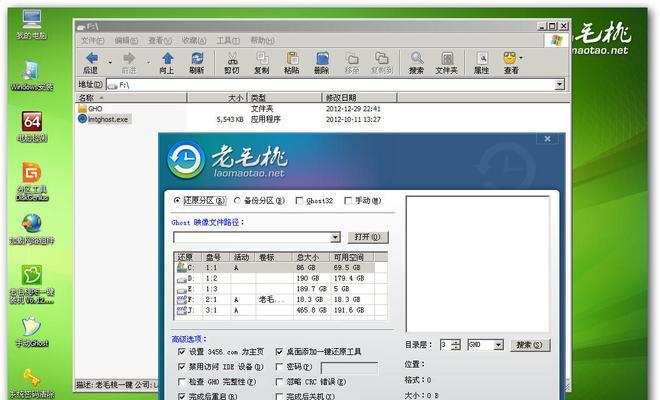Select the GHO folder in file list
660x400 pixels.
[90, 109]
